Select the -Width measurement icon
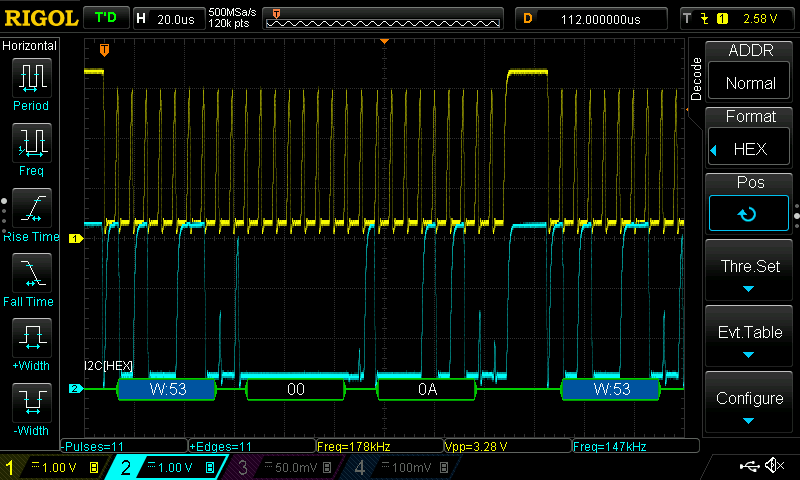Image resolution: width=800 pixels, height=480 pixels. 30,402
